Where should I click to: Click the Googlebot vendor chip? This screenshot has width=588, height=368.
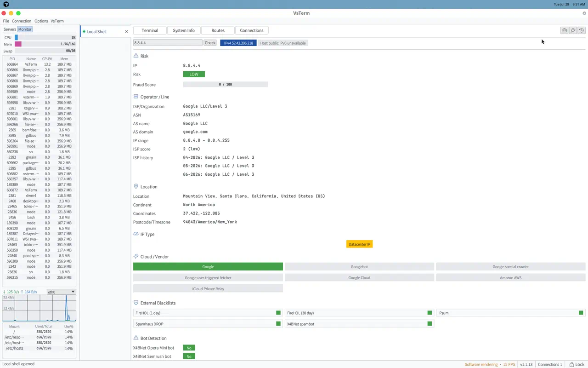359,267
